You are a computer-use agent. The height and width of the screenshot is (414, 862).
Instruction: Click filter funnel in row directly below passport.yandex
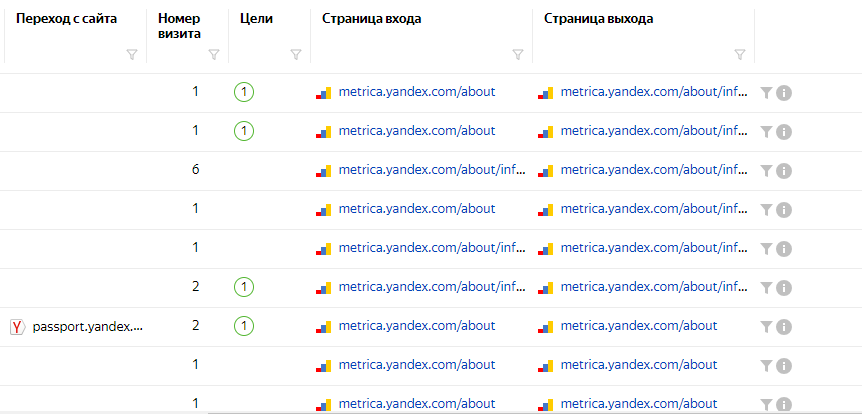pos(766,366)
